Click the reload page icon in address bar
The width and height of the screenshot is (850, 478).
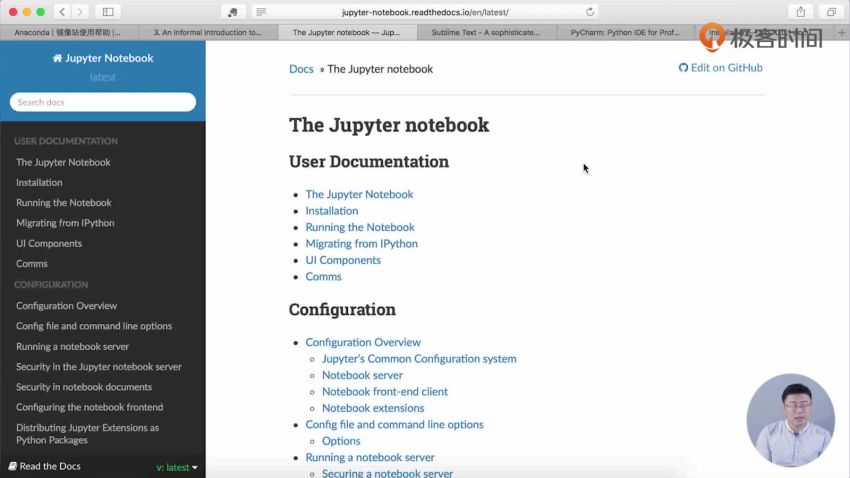pyautogui.click(x=590, y=12)
